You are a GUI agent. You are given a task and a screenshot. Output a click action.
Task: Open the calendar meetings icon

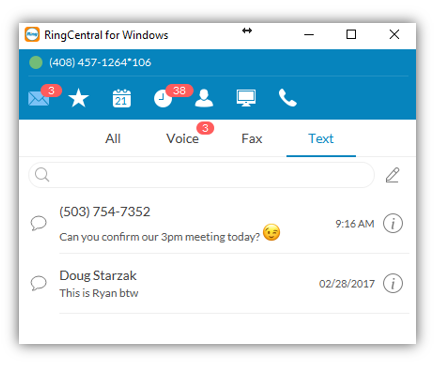point(122,98)
